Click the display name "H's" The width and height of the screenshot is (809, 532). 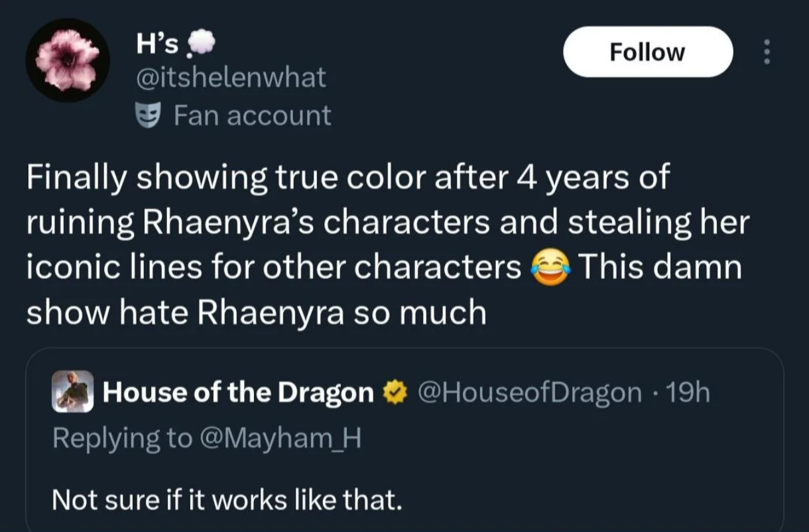pyautogui.click(x=156, y=45)
